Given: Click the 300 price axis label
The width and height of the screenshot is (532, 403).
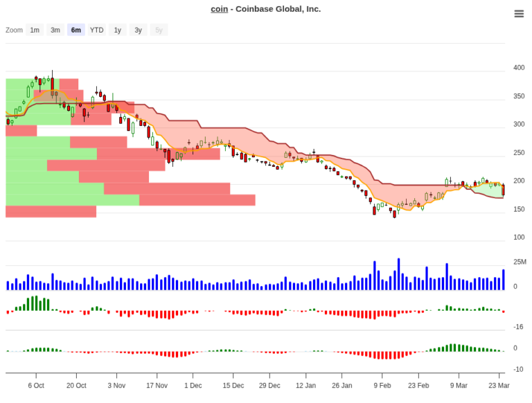Looking at the screenshot, I should click(x=519, y=124).
